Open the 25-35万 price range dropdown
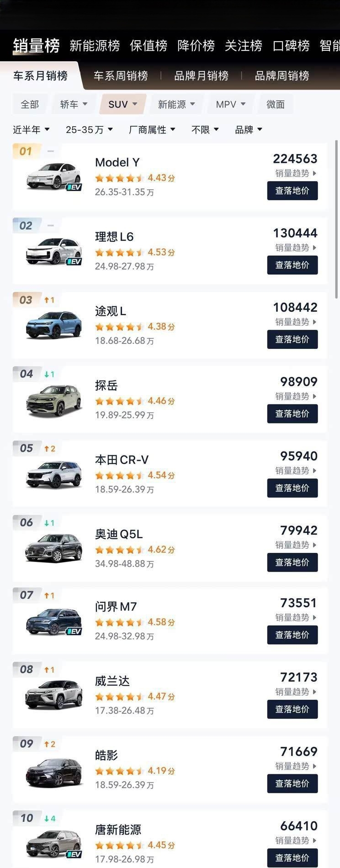Image resolution: width=340 pixels, height=868 pixels. pyautogui.click(x=89, y=130)
